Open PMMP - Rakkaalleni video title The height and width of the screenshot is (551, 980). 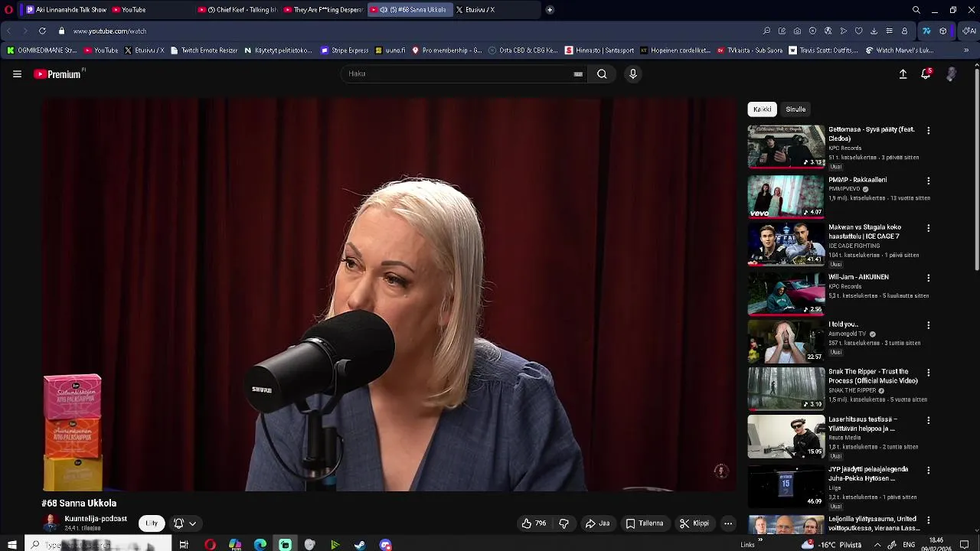click(857, 180)
